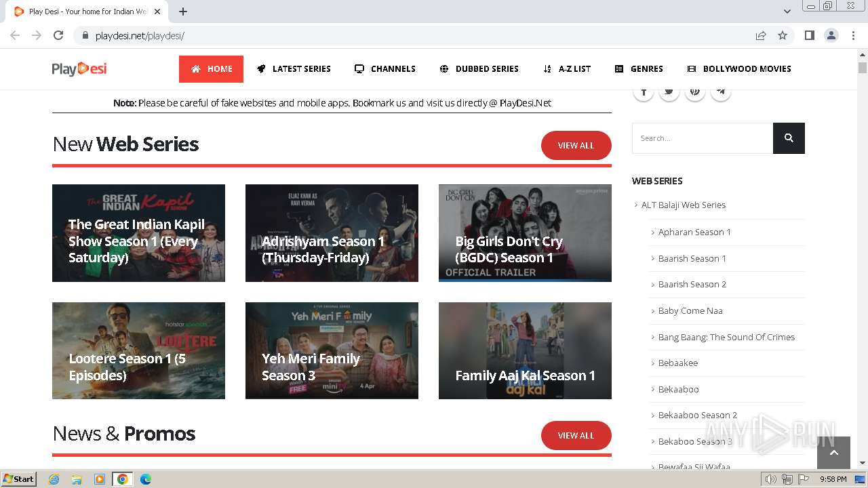Click the Pinterest social icon

pyautogui.click(x=695, y=91)
